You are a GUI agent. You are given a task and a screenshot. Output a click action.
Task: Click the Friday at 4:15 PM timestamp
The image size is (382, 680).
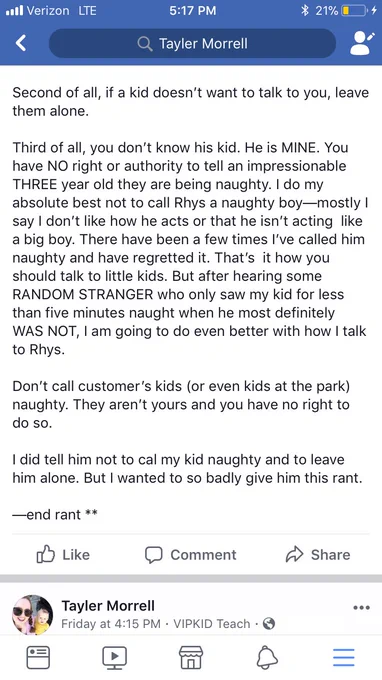[111, 624]
